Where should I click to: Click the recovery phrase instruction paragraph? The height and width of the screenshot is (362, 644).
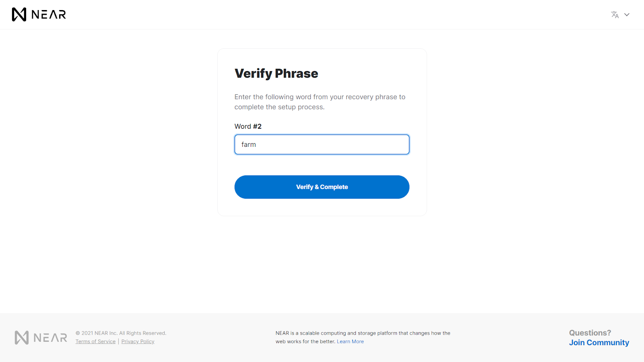click(320, 102)
